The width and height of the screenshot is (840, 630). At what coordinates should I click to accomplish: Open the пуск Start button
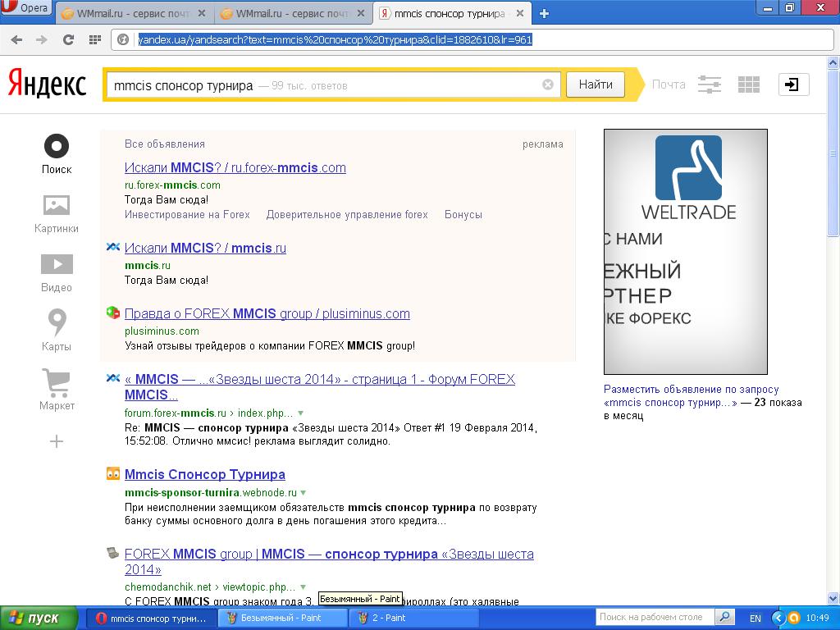coord(39,618)
